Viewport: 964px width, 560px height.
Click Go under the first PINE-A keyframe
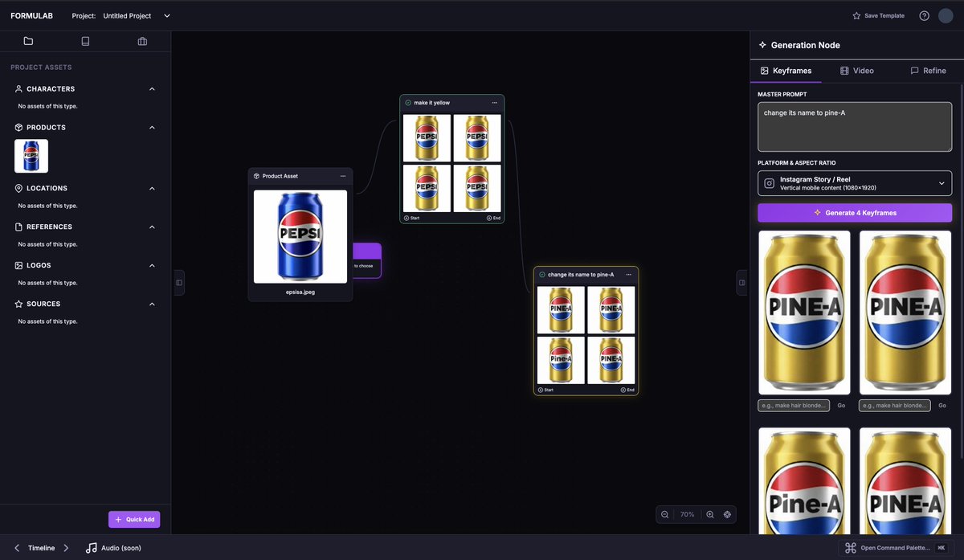(841, 406)
